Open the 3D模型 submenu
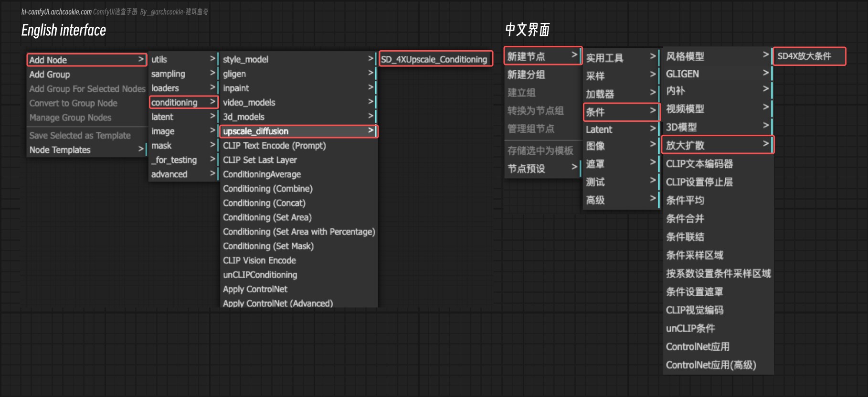Image resolution: width=868 pixels, height=397 pixels. (x=718, y=127)
